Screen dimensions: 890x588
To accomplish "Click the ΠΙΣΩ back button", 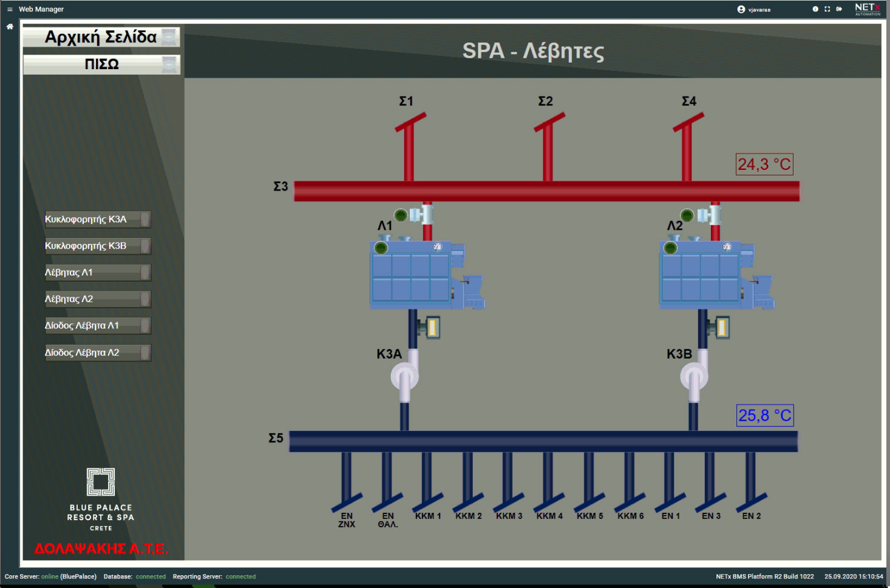I will (x=101, y=64).
